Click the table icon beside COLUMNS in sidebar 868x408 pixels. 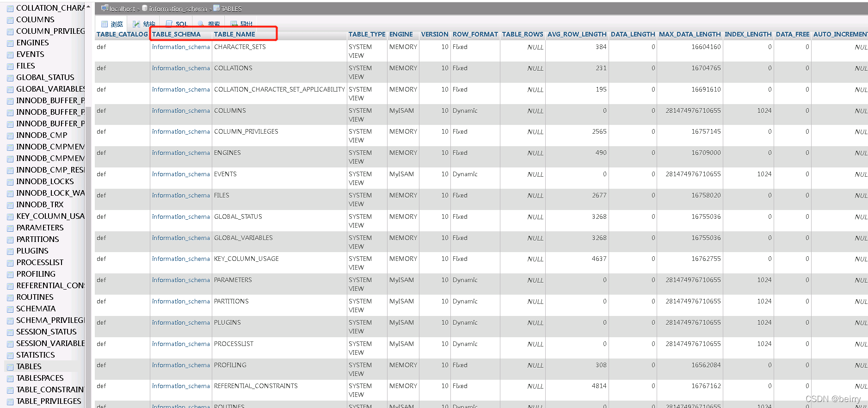pyautogui.click(x=10, y=20)
